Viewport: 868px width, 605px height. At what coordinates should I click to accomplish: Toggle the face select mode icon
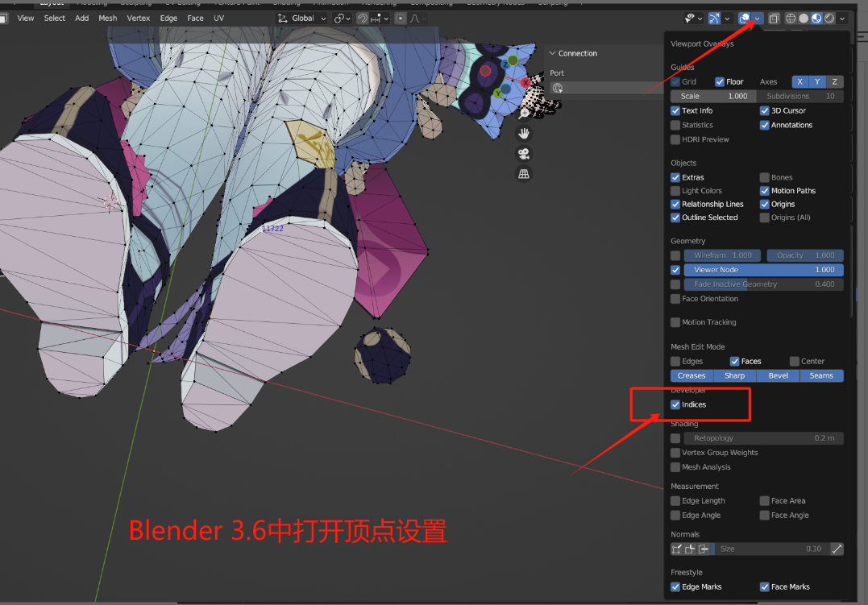pyautogui.click(x=2, y=19)
